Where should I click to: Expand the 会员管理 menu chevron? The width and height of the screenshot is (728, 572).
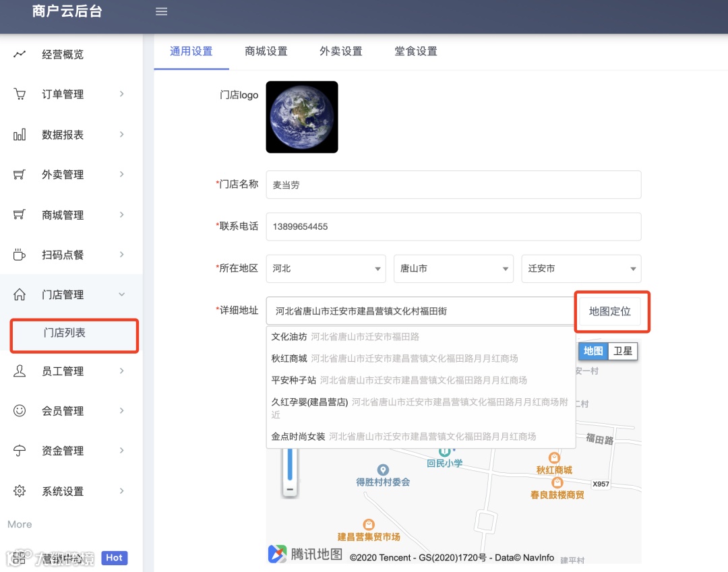[x=121, y=410]
